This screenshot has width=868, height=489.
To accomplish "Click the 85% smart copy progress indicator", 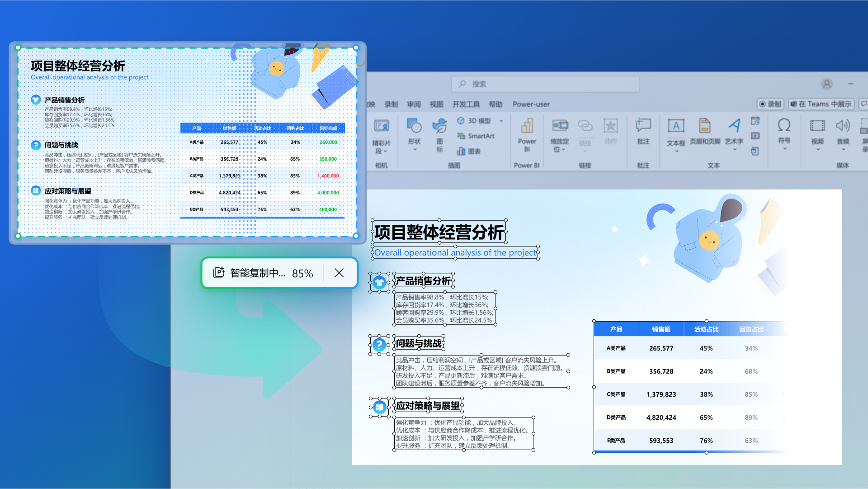I will point(302,273).
